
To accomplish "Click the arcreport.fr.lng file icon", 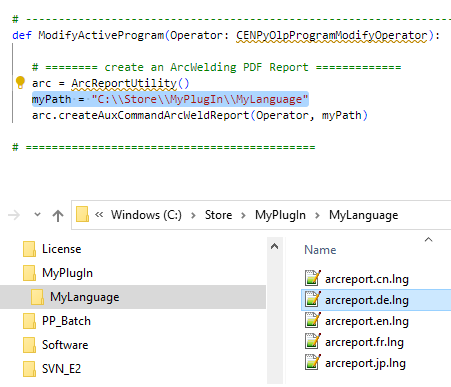I will [313, 341].
